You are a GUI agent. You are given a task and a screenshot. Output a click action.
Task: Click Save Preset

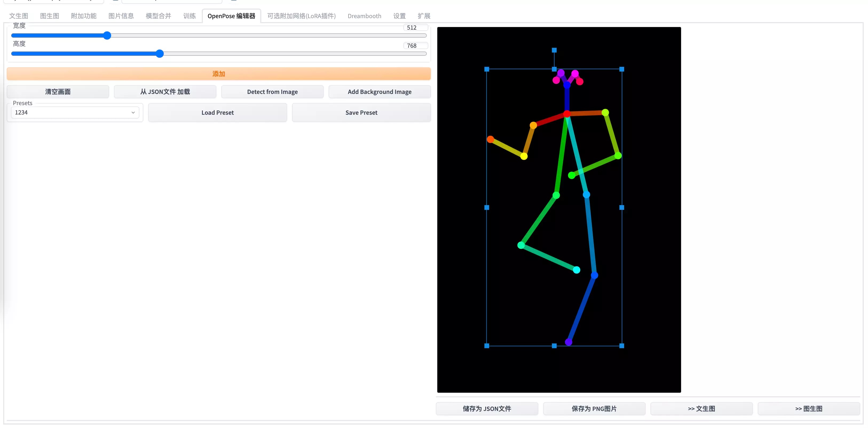(361, 113)
